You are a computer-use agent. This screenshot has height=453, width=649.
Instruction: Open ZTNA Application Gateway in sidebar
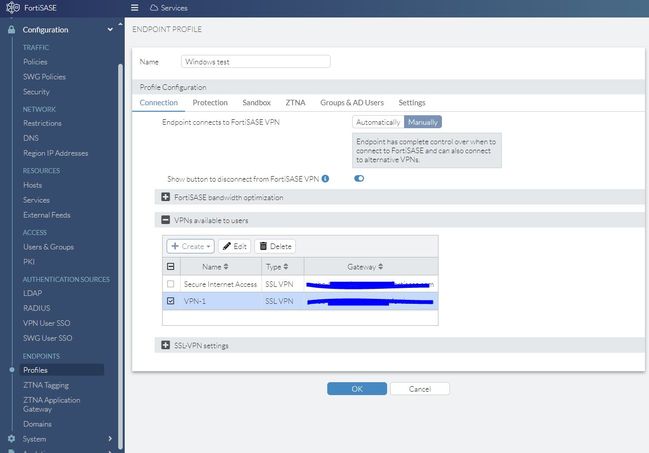pos(52,405)
